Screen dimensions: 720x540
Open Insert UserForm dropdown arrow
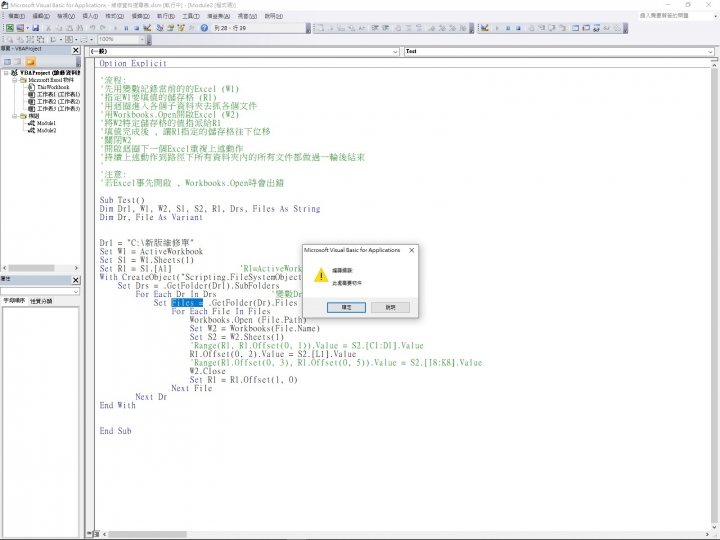tap(28, 28)
